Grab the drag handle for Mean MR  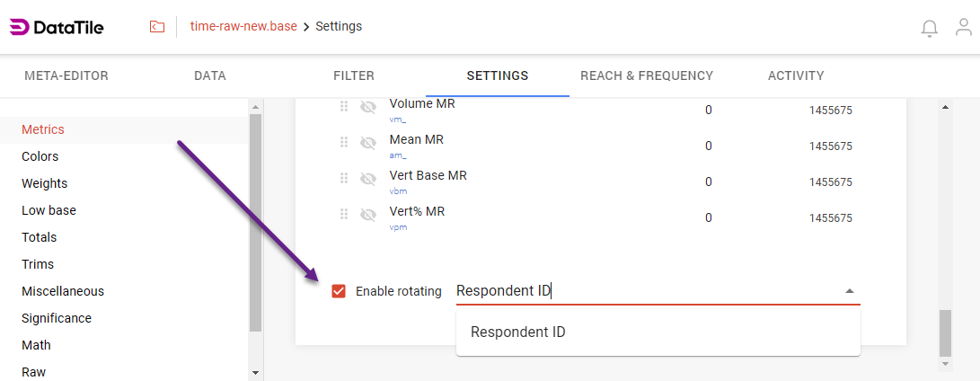(x=344, y=142)
